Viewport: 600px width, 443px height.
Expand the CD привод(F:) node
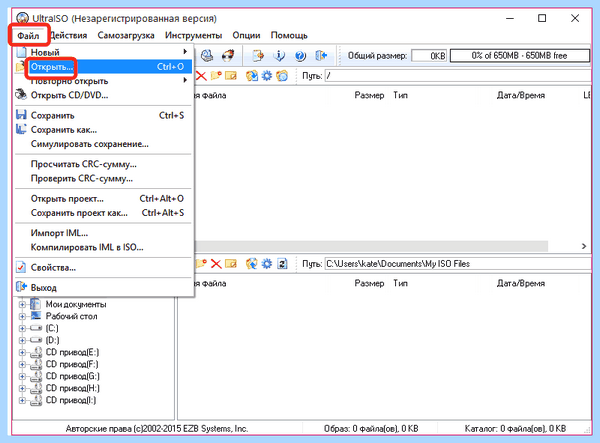click(22, 364)
